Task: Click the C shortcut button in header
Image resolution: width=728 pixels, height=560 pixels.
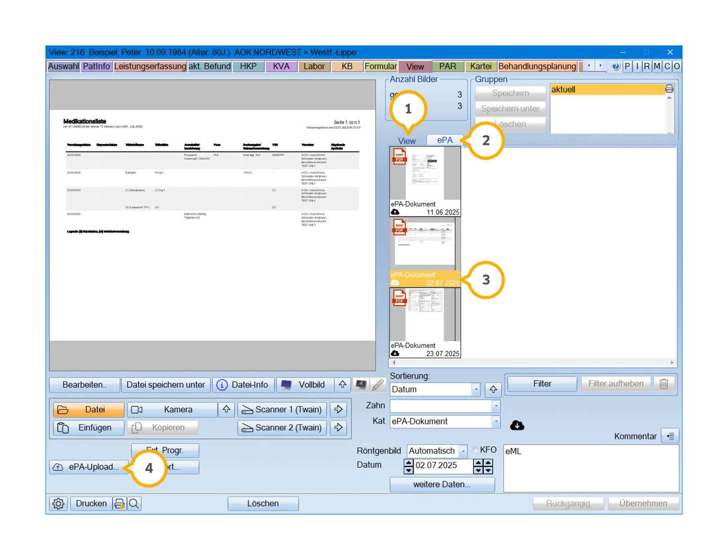Action: click(667, 66)
